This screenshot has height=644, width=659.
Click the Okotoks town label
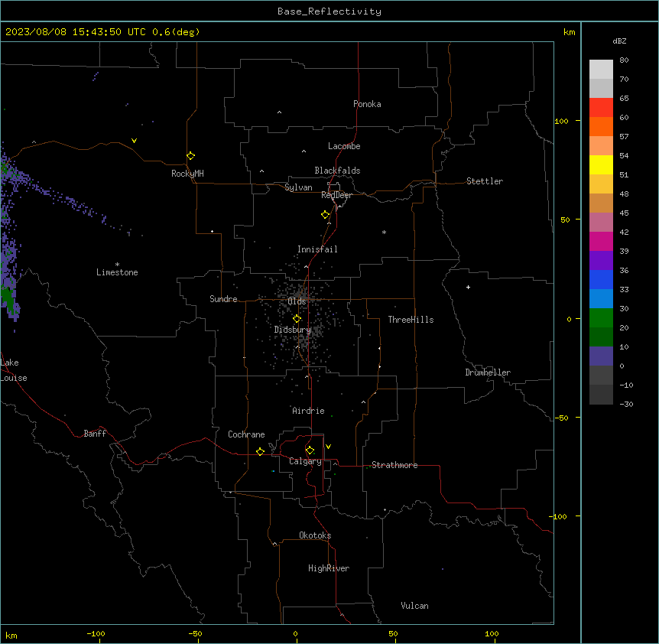click(x=315, y=535)
